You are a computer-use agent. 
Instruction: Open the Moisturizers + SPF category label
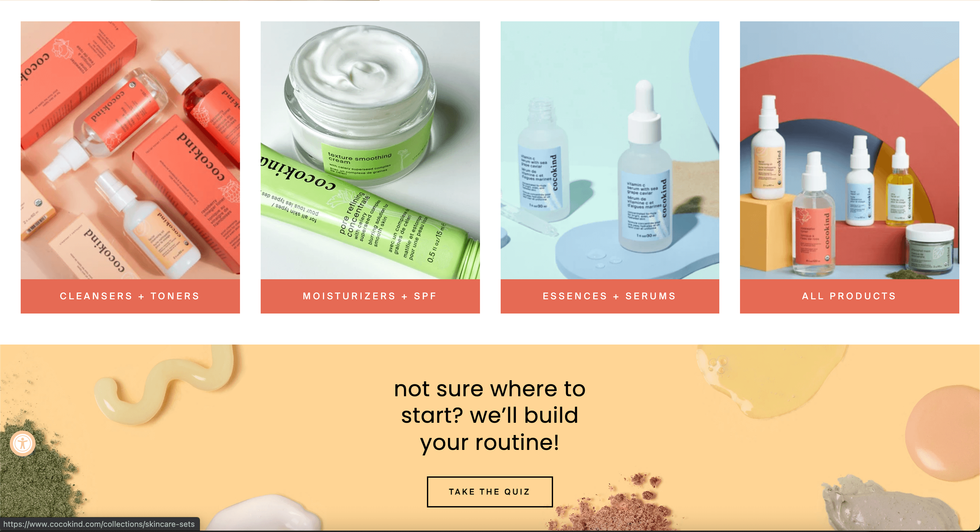coord(370,296)
